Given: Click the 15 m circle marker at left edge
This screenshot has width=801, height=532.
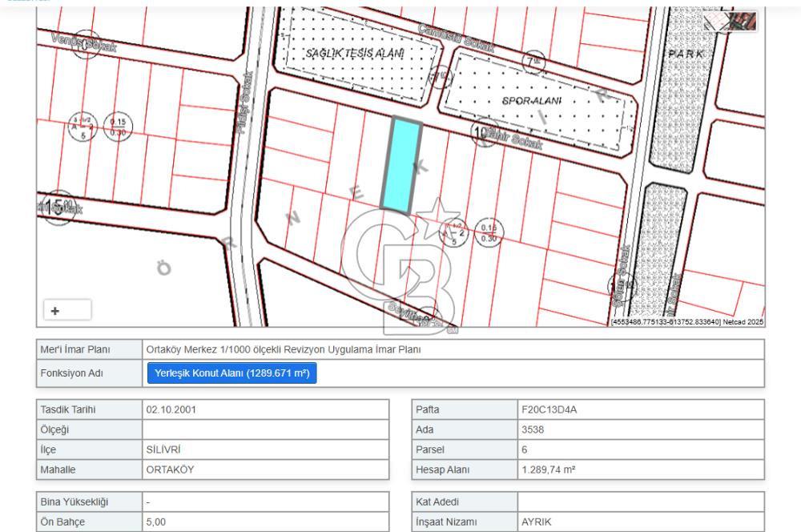Looking at the screenshot, I should pos(58,205).
